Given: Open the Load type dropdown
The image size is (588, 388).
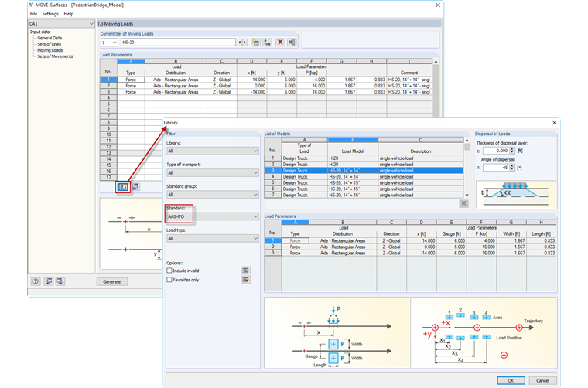Looking at the screenshot, I should [213, 238].
